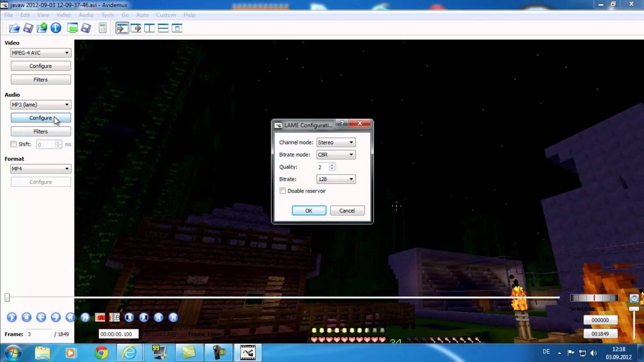This screenshot has height=362, width=644.
Task: Click the Frame number input field
Action: (40, 334)
